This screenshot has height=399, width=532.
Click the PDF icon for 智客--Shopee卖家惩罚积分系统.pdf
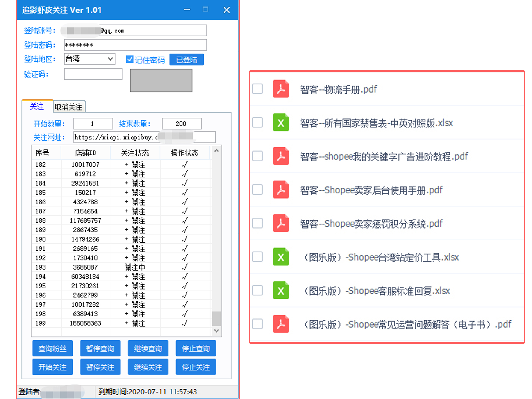(281, 223)
